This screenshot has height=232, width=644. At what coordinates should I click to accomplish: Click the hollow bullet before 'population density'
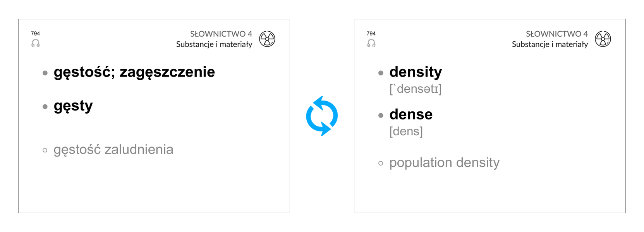coord(381,164)
